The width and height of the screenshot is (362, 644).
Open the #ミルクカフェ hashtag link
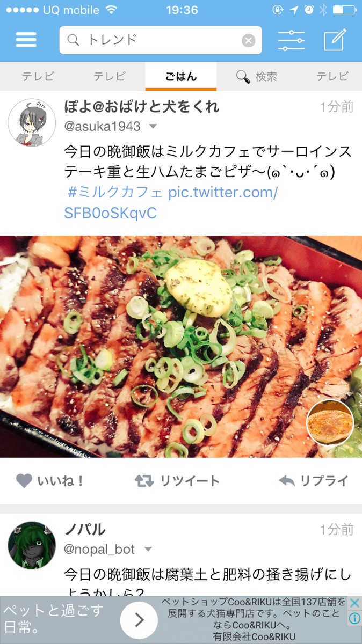[115, 192]
